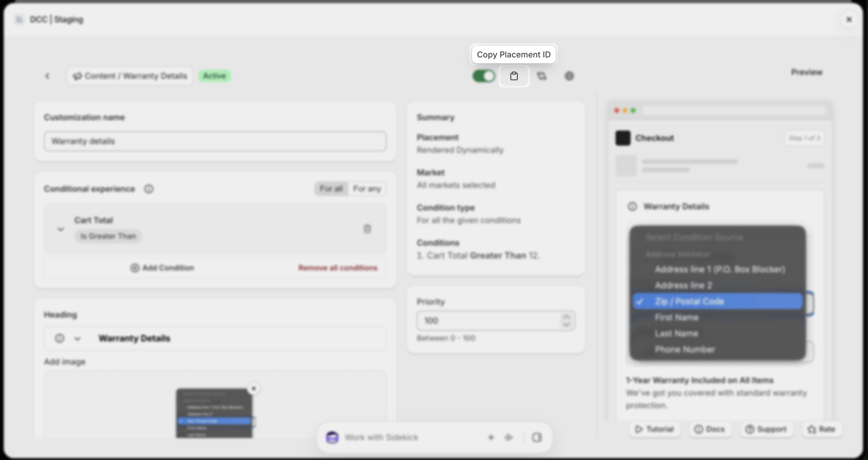Click the voice waveform icon in Sidekick bar

click(x=508, y=437)
